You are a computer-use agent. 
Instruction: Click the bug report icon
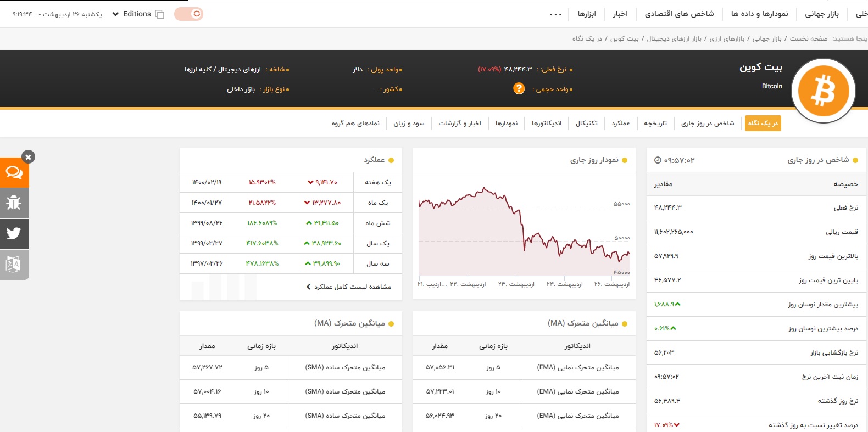(x=14, y=203)
